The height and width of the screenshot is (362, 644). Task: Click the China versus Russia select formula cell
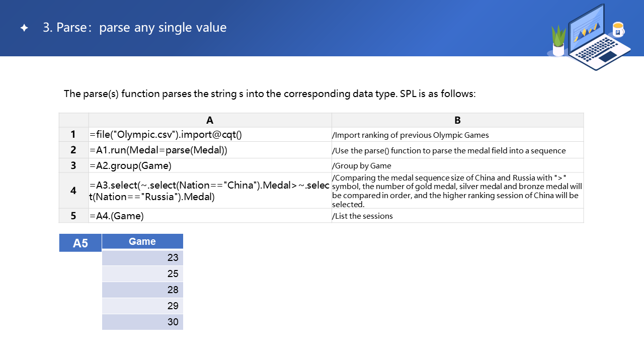(210, 191)
